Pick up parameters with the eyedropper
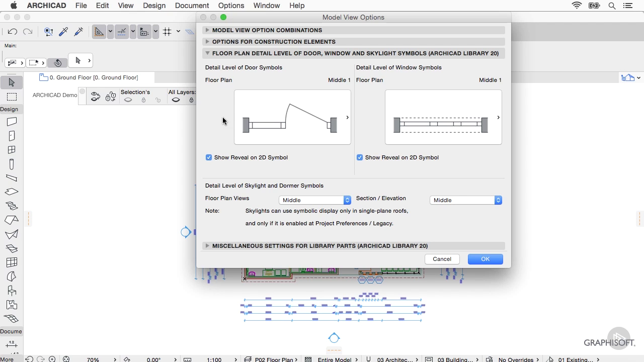 (x=63, y=32)
